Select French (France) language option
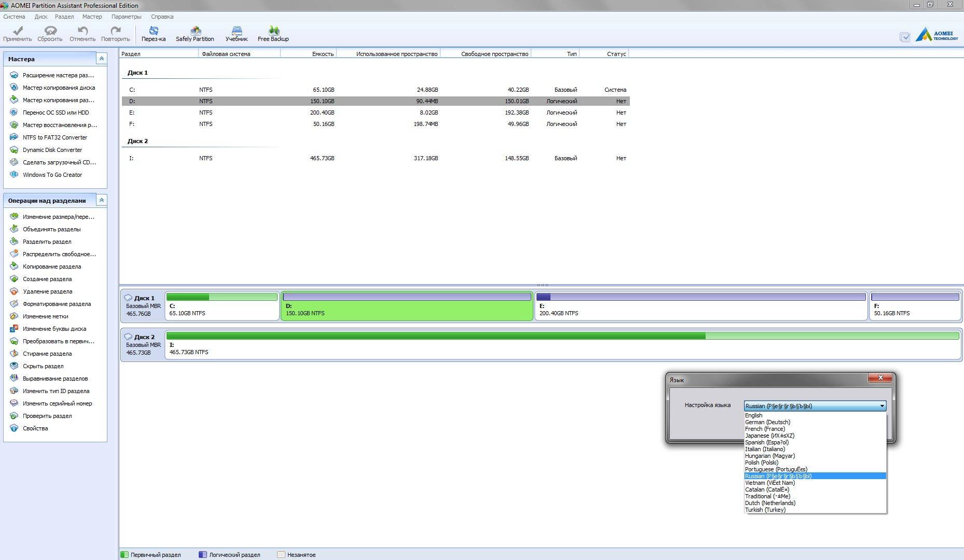The image size is (964, 560). (815, 429)
